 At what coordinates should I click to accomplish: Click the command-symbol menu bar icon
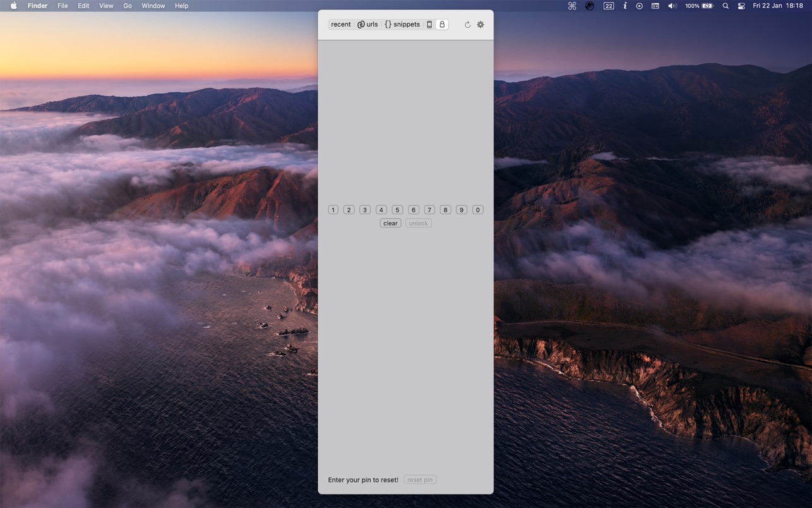click(x=572, y=6)
